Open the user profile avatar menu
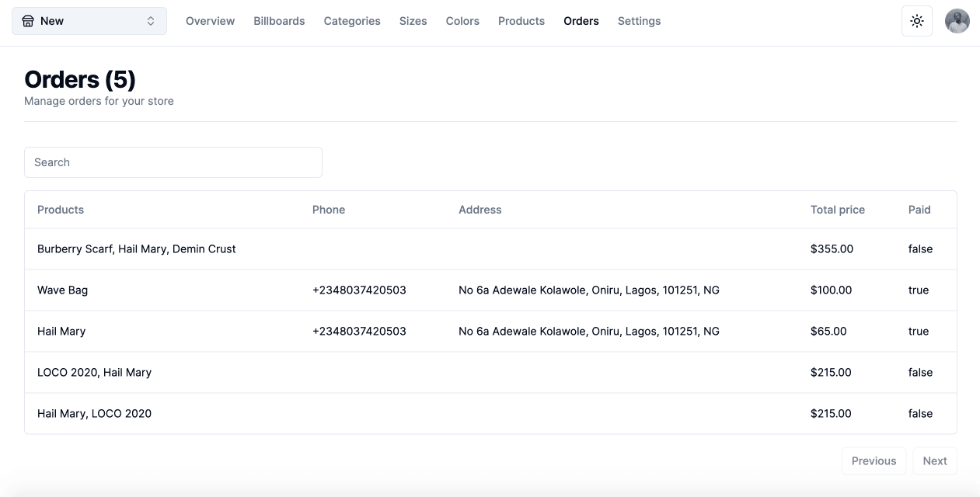The image size is (980, 497). [957, 21]
